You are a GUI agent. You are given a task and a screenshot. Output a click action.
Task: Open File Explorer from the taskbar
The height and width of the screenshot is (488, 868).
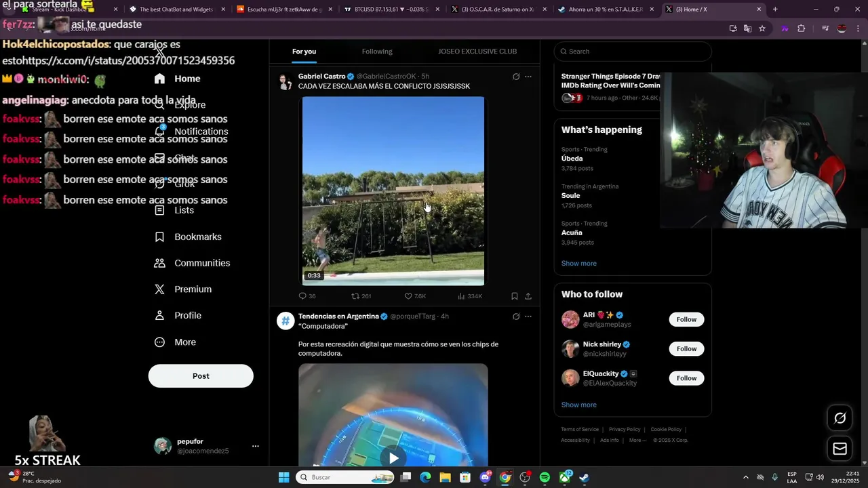point(445,477)
